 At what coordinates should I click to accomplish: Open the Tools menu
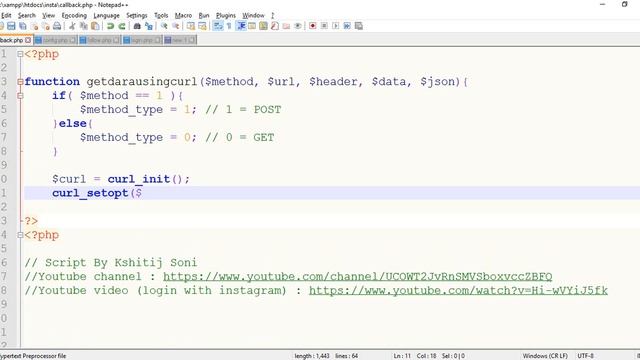(161, 16)
